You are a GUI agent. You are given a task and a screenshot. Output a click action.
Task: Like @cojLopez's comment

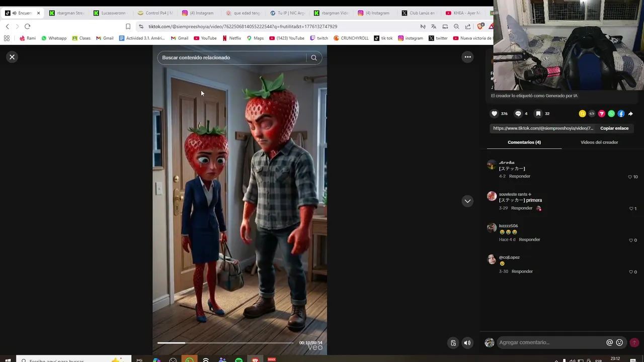click(630, 272)
